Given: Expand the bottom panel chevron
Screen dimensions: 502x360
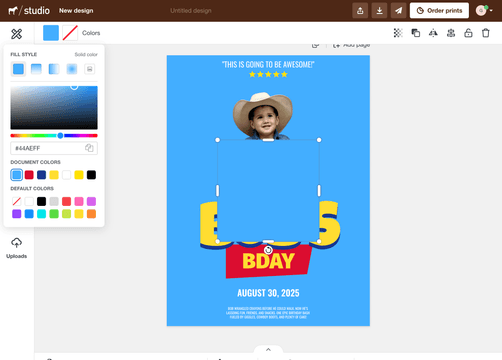Looking at the screenshot, I should pyautogui.click(x=268, y=350).
